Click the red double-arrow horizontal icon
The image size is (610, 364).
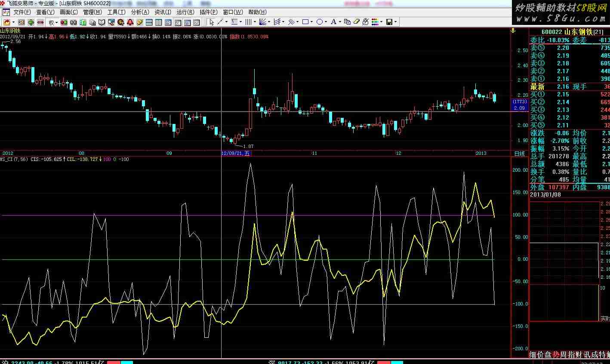[40, 22]
